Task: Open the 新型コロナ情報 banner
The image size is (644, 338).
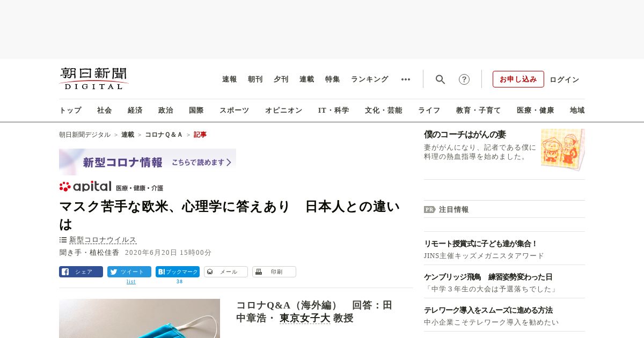Action: 148,162
